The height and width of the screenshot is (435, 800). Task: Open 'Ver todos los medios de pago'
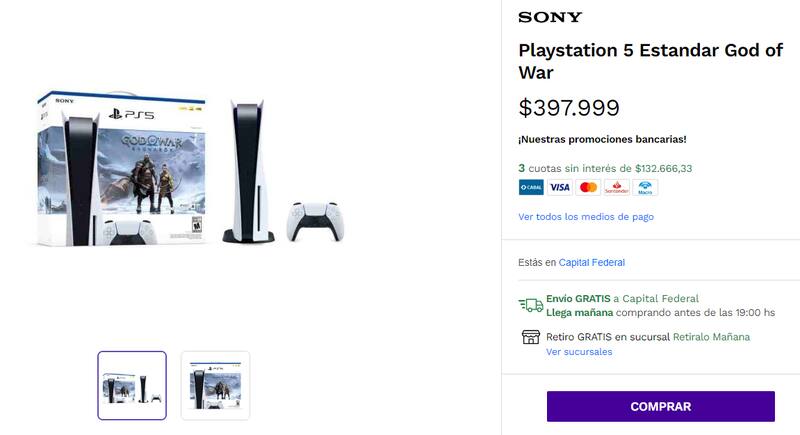coord(586,217)
